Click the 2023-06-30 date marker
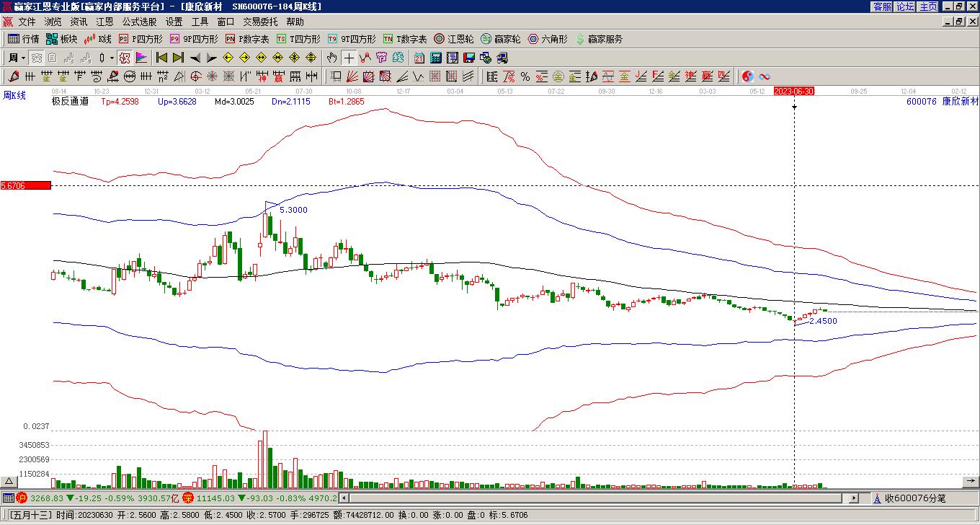The height and width of the screenshot is (525, 980). 794,91
